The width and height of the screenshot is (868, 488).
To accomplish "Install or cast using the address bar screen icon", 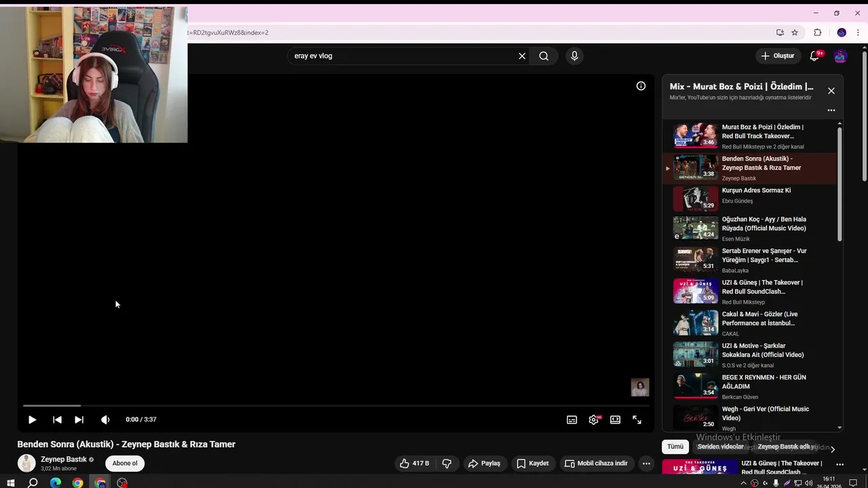I will 780,33.
